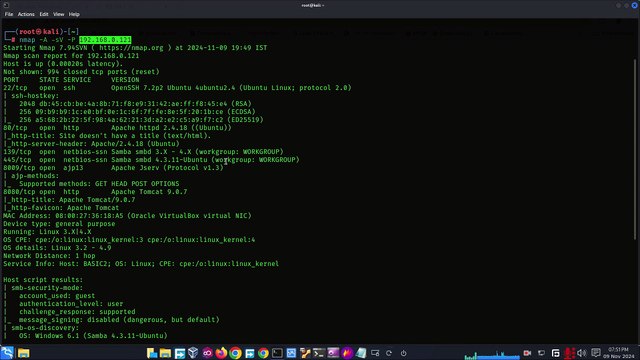Open the Help menu
This screenshot has width=640, height=360.
[74, 14]
